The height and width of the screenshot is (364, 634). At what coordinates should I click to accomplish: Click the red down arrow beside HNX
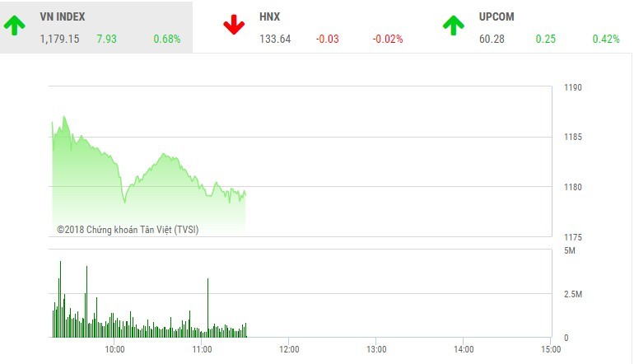(x=234, y=26)
